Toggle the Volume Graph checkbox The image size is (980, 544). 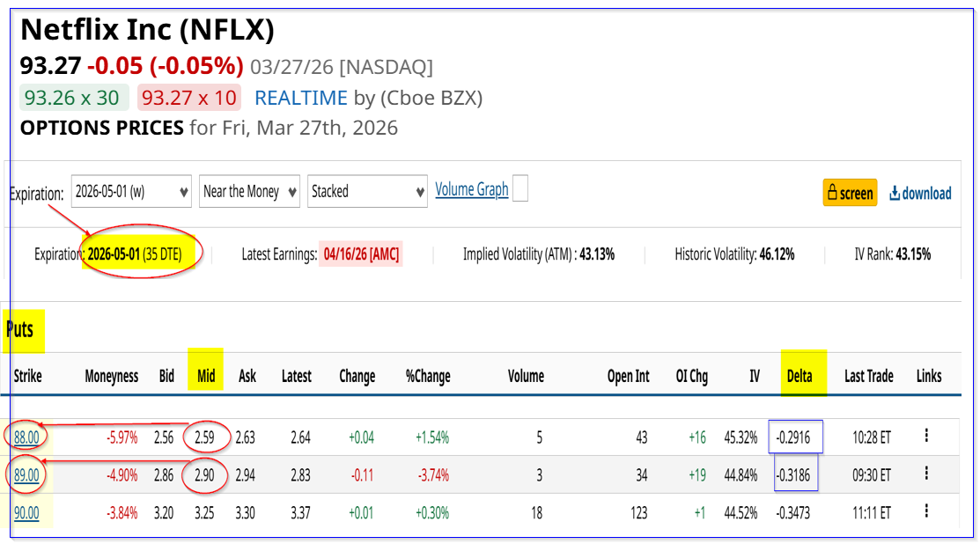(520, 189)
